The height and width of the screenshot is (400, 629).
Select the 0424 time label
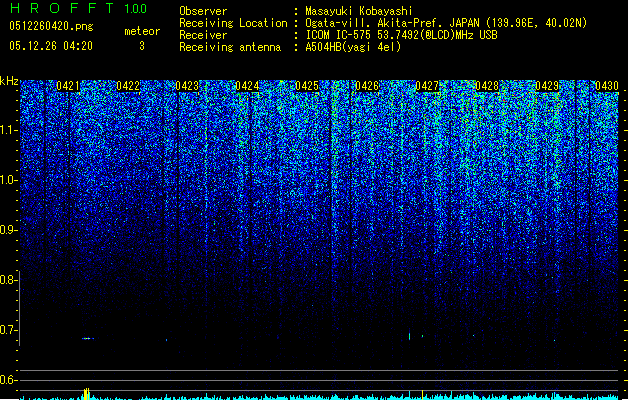[x=247, y=86]
